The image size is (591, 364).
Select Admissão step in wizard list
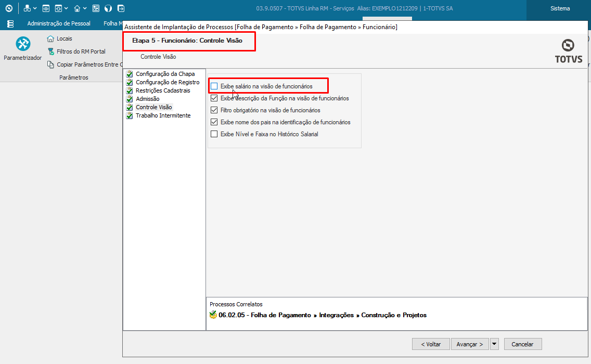click(147, 99)
